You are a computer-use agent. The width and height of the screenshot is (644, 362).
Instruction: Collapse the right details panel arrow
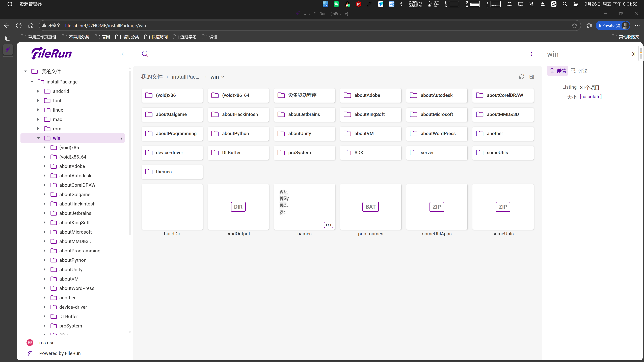pyautogui.click(x=632, y=54)
